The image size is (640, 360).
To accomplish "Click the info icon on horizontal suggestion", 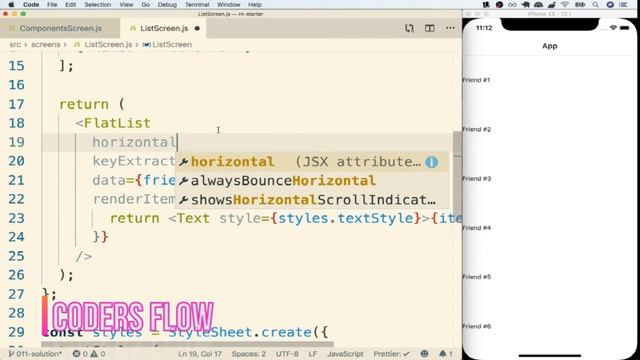I will [431, 162].
